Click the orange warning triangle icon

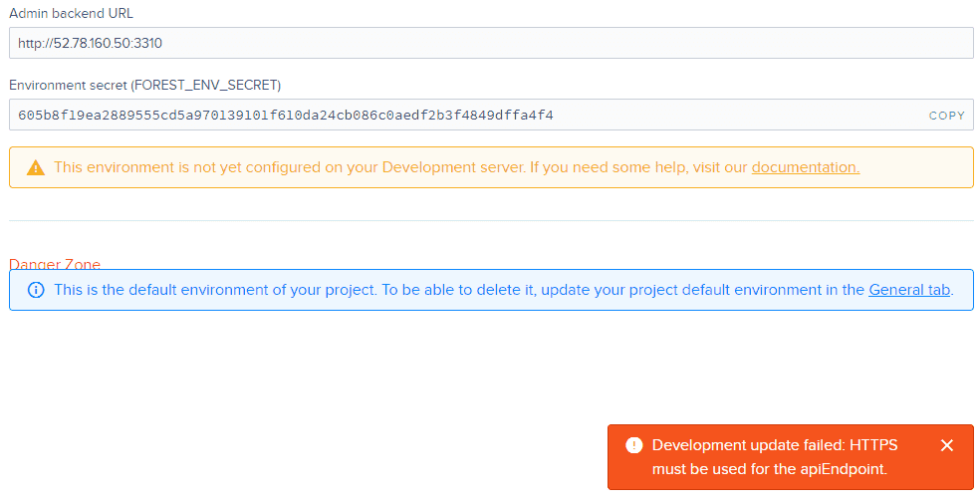pyautogui.click(x=36, y=167)
